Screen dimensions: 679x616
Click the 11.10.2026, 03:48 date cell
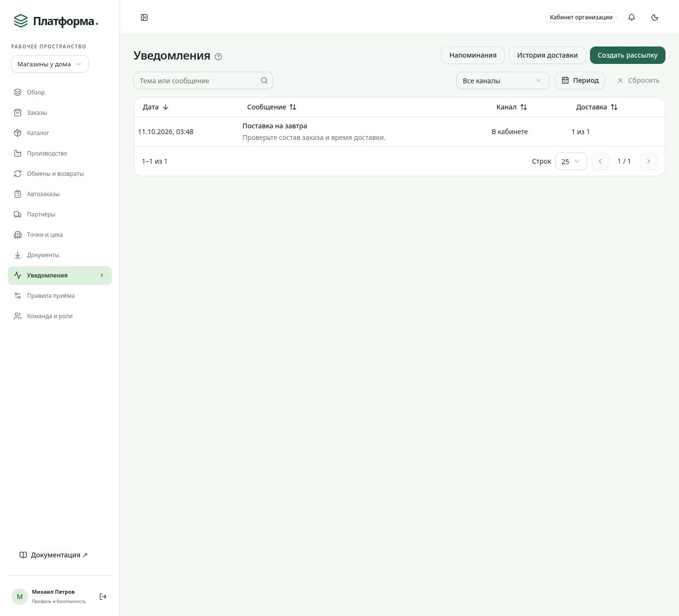[166, 132]
